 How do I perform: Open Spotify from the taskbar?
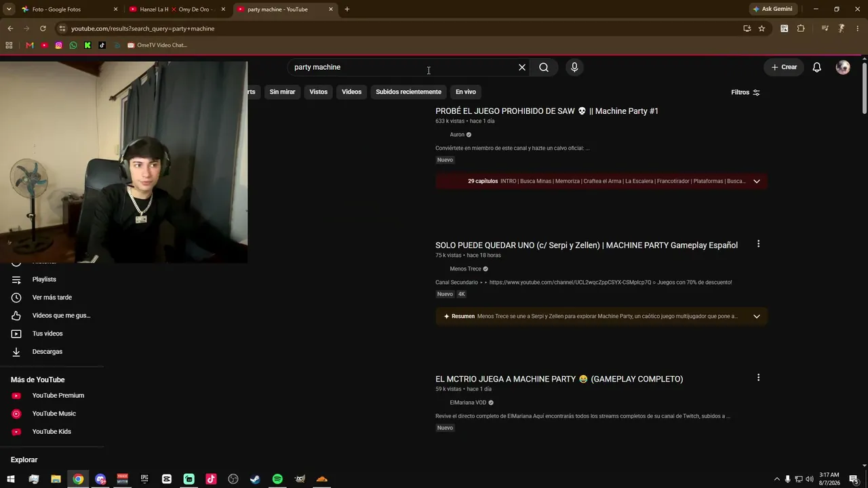277,479
